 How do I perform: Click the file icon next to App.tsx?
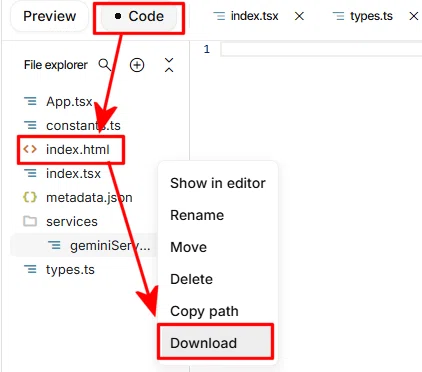coord(30,101)
